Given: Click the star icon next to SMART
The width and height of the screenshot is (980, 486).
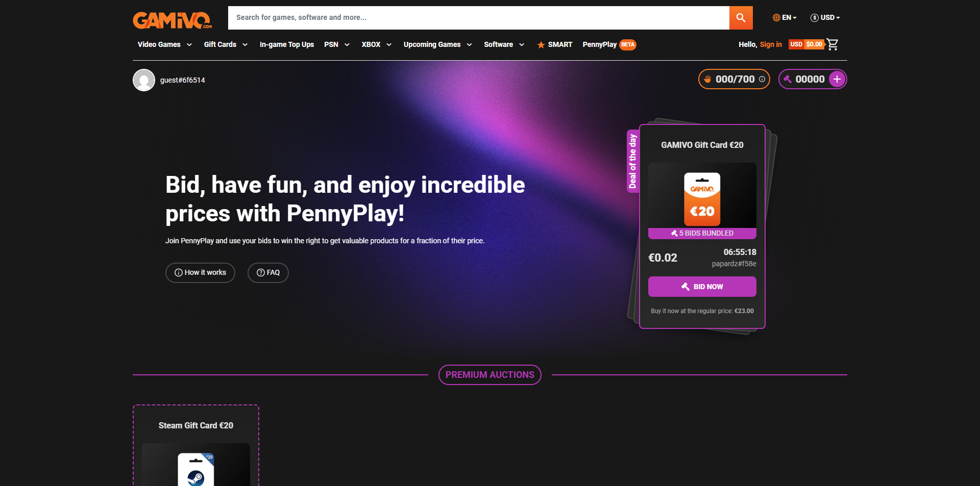Looking at the screenshot, I should (x=541, y=45).
